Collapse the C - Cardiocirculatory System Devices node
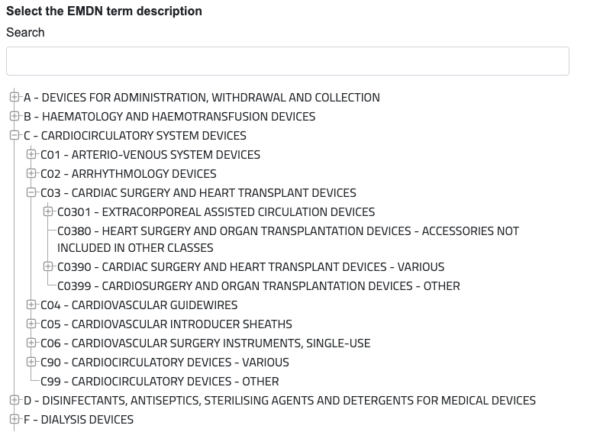Image resolution: width=600 pixels, height=432 pixels. [x=14, y=136]
